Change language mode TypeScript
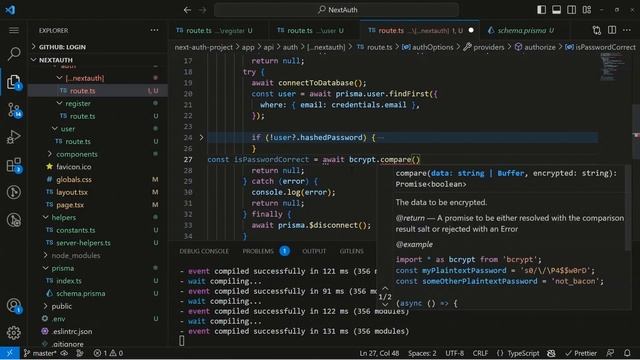The image size is (640, 360). 523,353
